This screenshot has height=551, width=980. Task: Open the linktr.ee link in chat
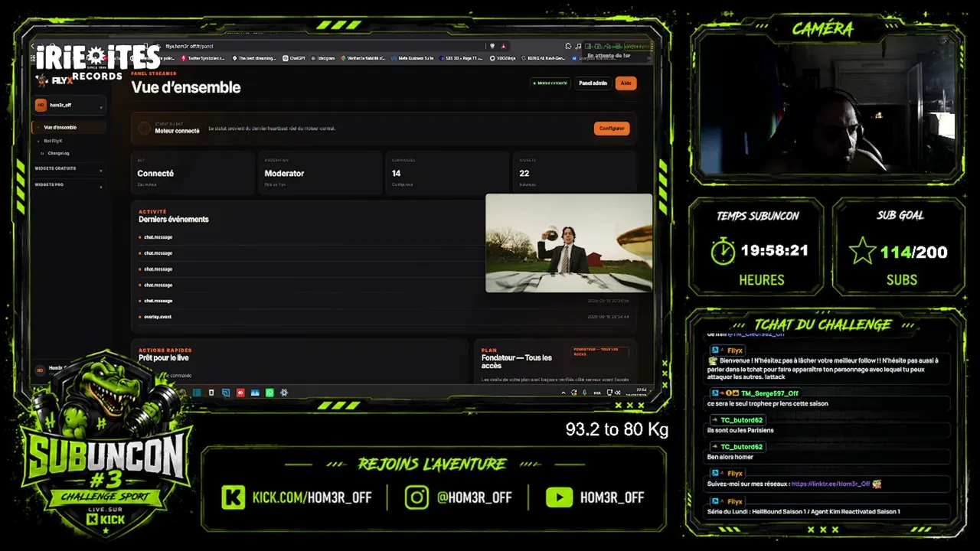[831, 484]
